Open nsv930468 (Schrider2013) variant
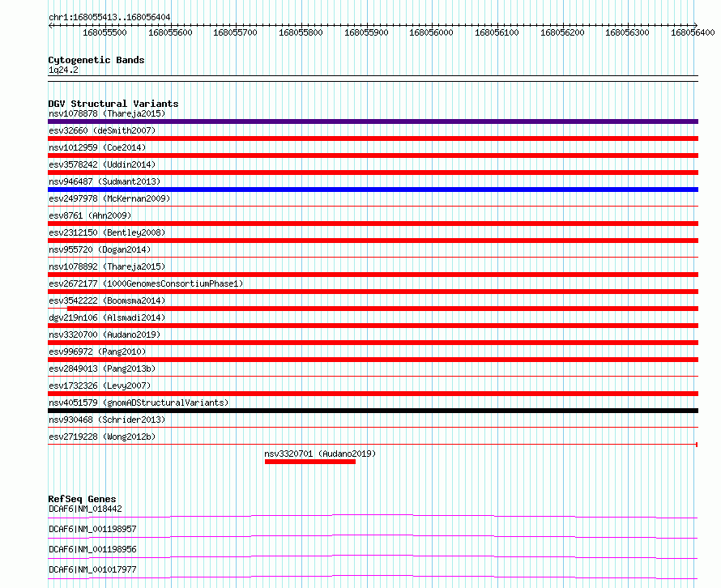Screen dimensions: 721x588 pos(107,420)
